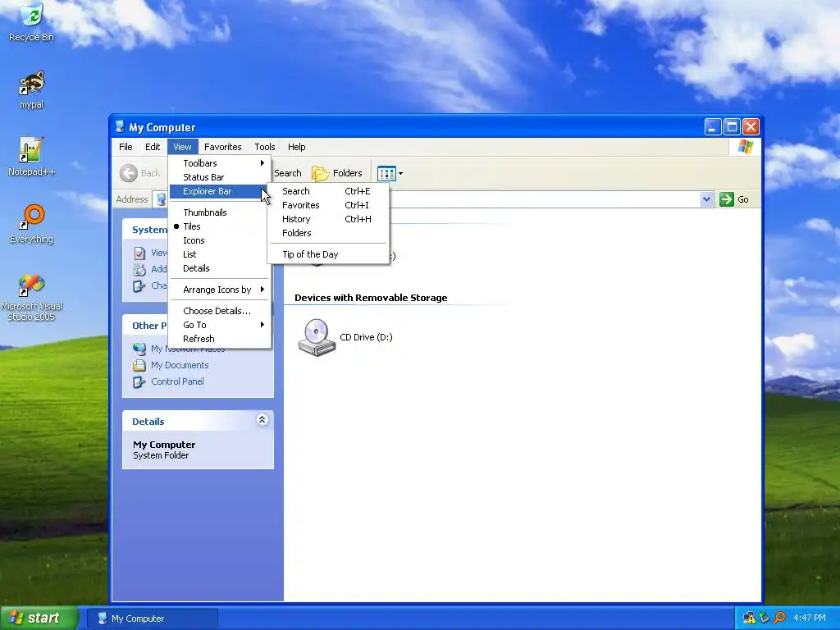The width and height of the screenshot is (840, 630).
Task: Click Choose Details... menu entry
Action: tap(220, 311)
